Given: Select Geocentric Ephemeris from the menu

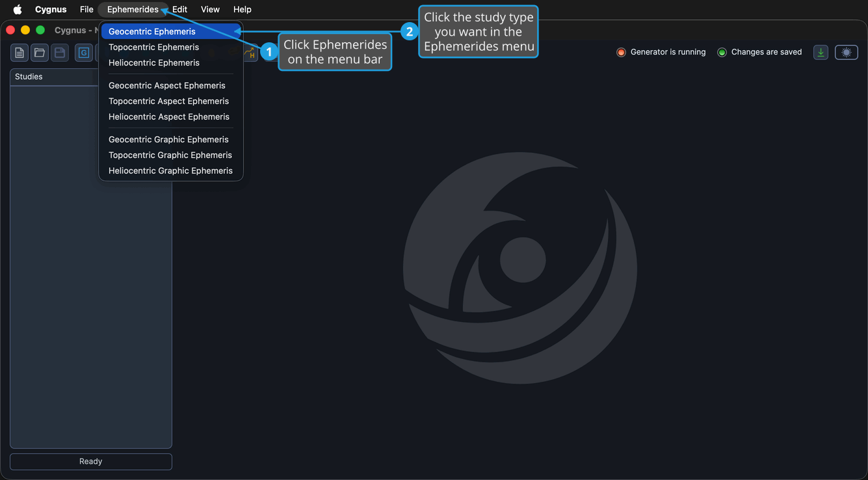Looking at the screenshot, I should coord(170,31).
